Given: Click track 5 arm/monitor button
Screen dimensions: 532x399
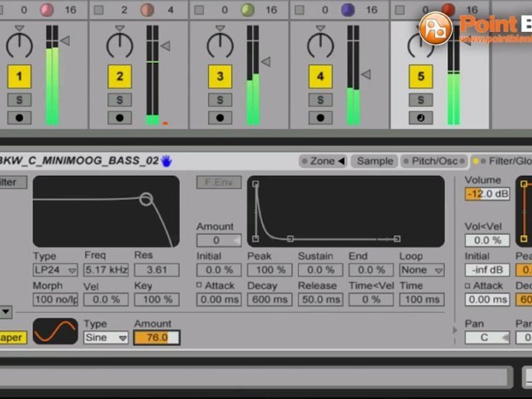Looking at the screenshot, I should pos(421,117).
